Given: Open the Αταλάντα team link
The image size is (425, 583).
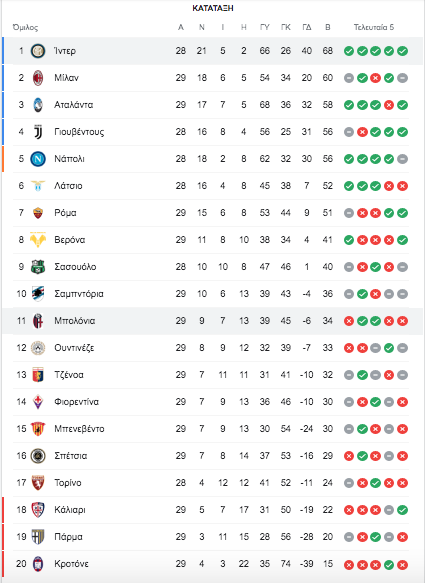Looking at the screenshot, I should point(74,105).
